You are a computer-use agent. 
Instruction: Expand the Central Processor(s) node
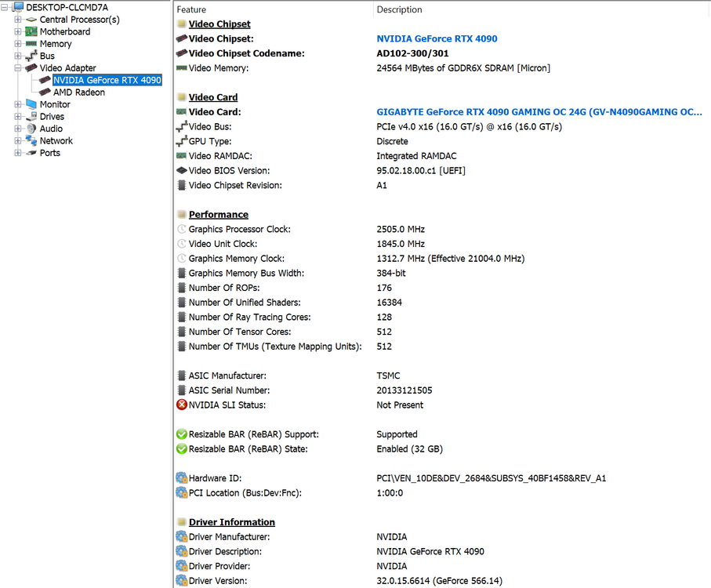tap(18, 20)
